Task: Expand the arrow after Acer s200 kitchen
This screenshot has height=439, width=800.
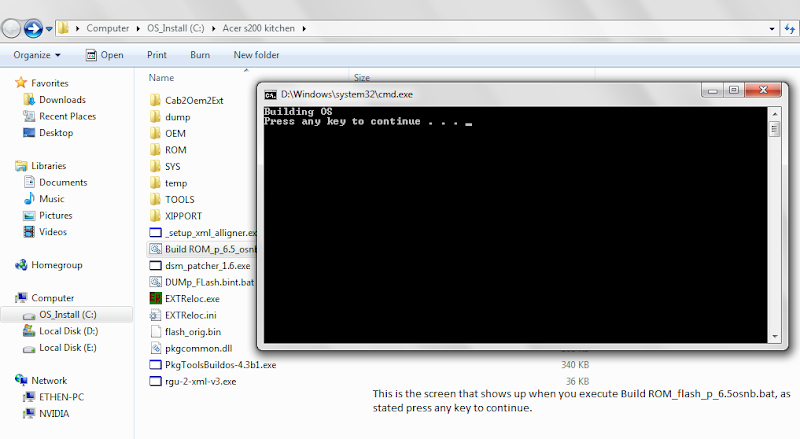Action: tap(304, 29)
